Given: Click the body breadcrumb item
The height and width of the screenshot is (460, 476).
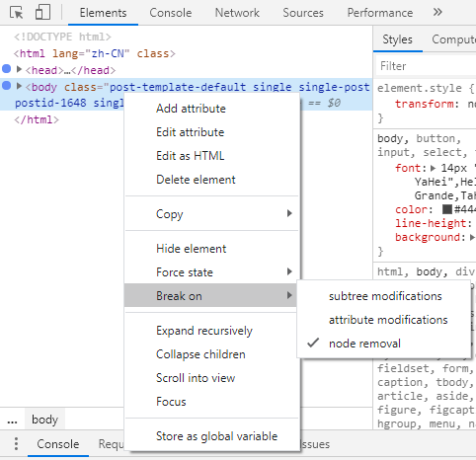Looking at the screenshot, I should click(x=44, y=420).
